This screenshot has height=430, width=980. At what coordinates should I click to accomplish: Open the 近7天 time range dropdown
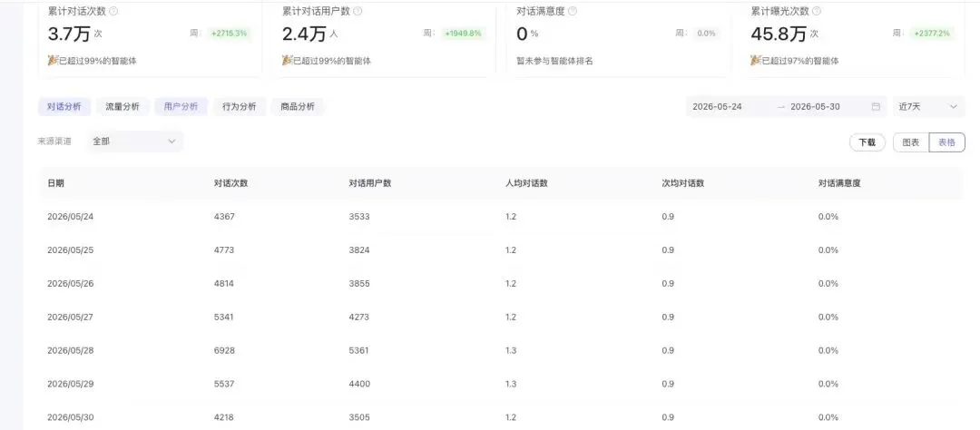(928, 107)
